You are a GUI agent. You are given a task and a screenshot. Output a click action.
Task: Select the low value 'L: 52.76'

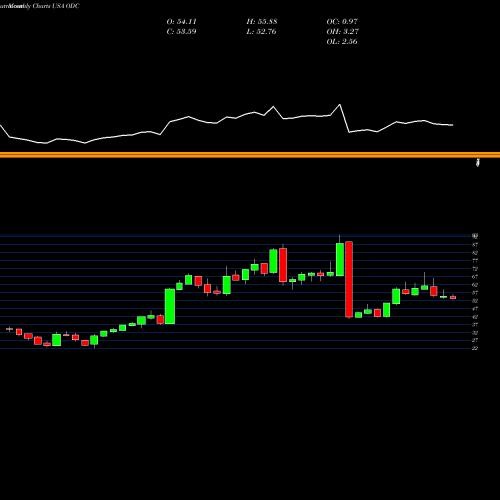tap(261, 32)
